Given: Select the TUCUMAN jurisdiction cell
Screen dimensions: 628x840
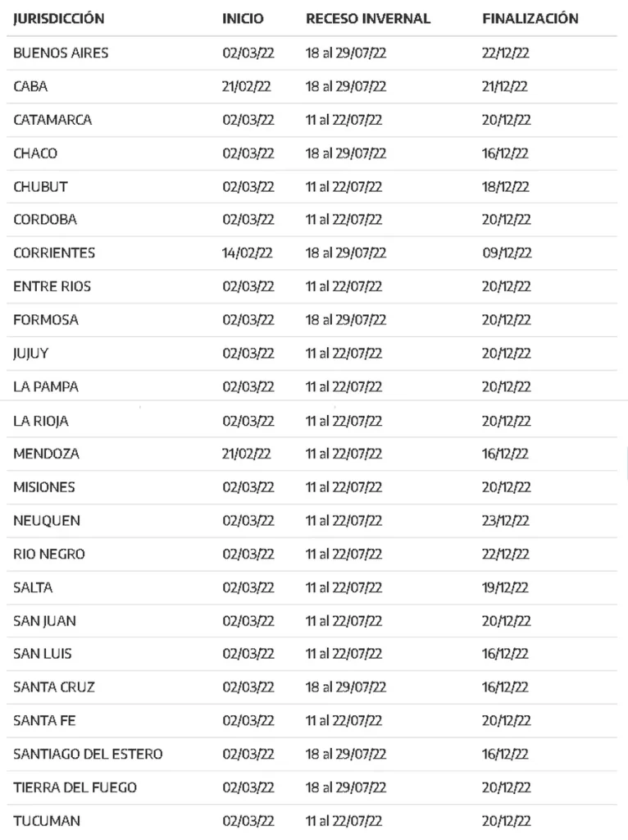Looking at the screenshot, I should click(x=47, y=821).
